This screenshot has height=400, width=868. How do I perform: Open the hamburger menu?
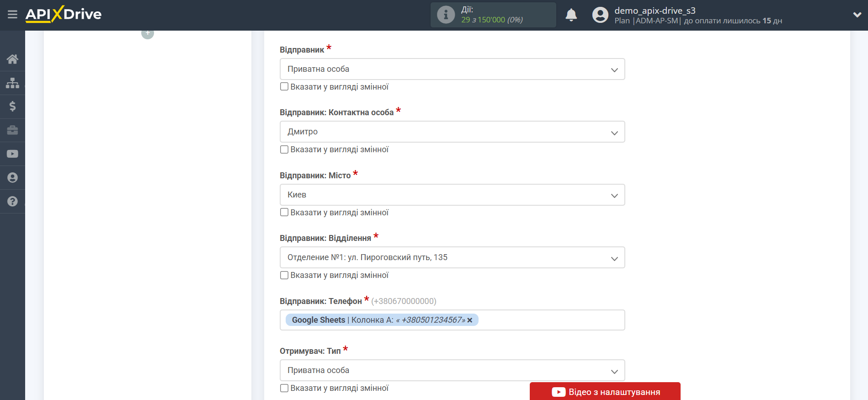coord(12,15)
